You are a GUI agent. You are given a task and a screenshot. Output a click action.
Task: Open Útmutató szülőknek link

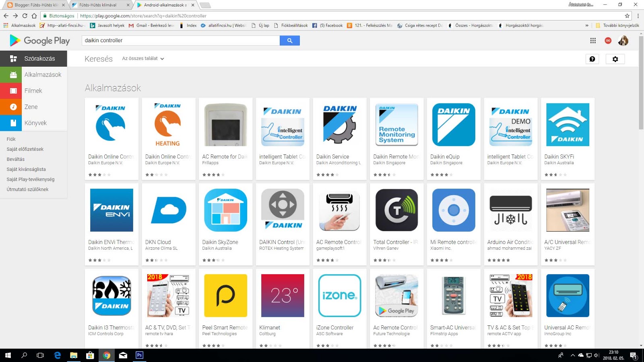point(27,189)
